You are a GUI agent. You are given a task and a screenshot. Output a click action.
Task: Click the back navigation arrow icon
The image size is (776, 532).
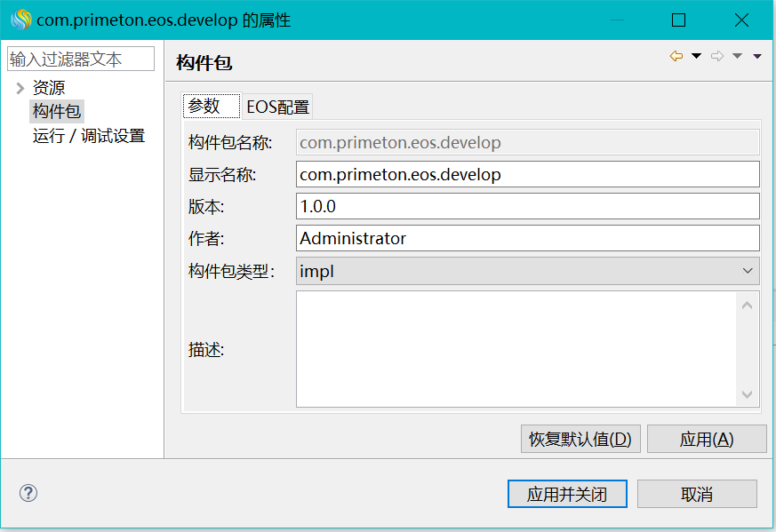coord(676,57)
